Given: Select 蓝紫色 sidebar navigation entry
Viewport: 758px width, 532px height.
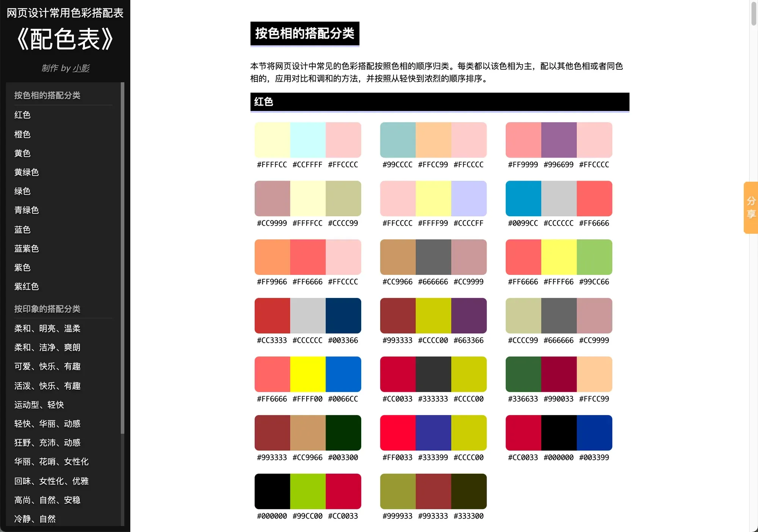Looking at the screenshot, I should coord(27,249).
